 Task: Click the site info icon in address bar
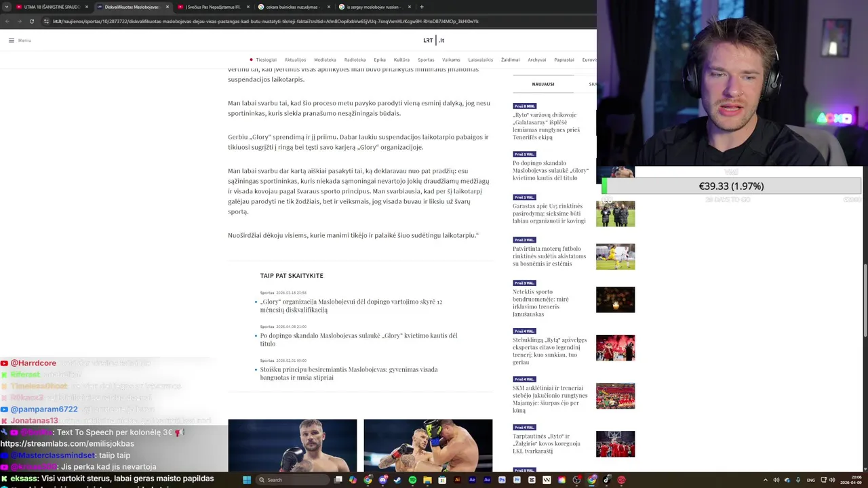[x=46, y=21]
